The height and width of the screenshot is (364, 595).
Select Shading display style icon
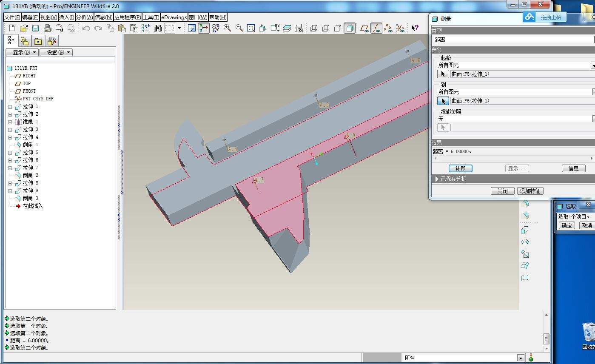point(350,28)
